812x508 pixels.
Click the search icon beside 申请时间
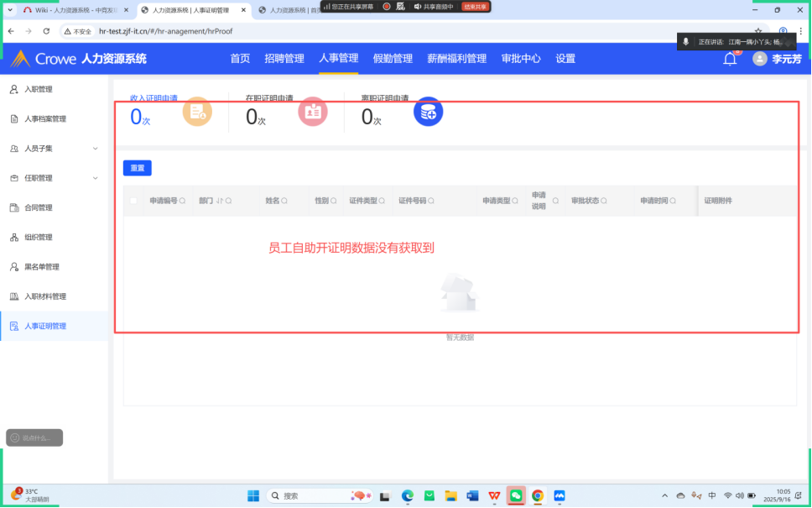click(673, 201)
